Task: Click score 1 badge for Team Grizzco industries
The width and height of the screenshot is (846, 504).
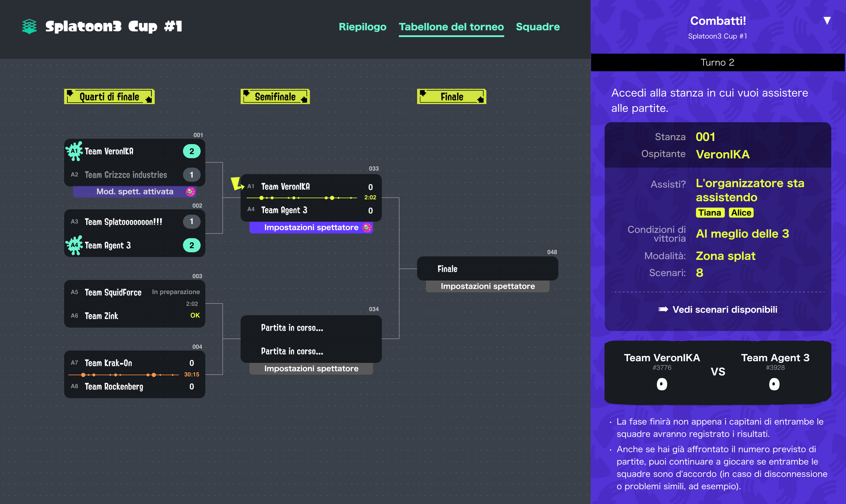Action: click(191, 175)
